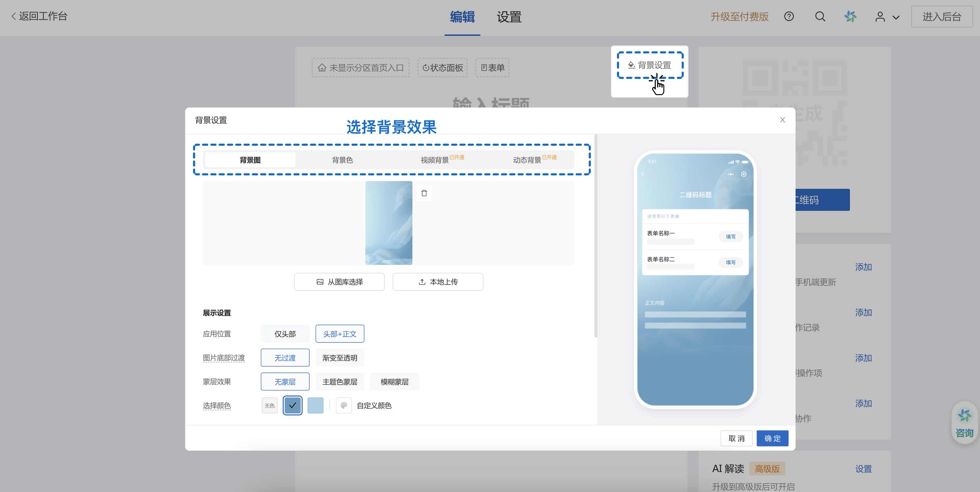The image size is (980, 492).
Task: Delete the background image with trash icon
Action: (x=424, y=193)
